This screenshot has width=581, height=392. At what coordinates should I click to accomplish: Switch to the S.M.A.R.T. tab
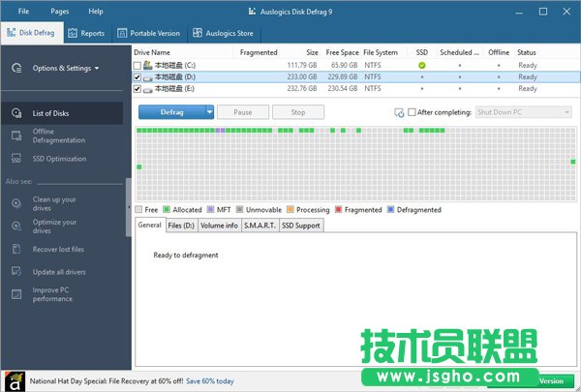259,226
